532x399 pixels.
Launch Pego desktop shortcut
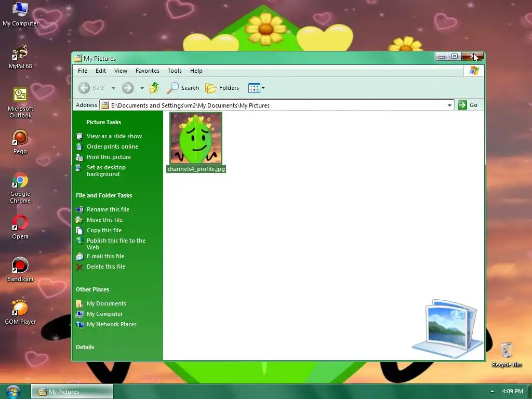20,142
